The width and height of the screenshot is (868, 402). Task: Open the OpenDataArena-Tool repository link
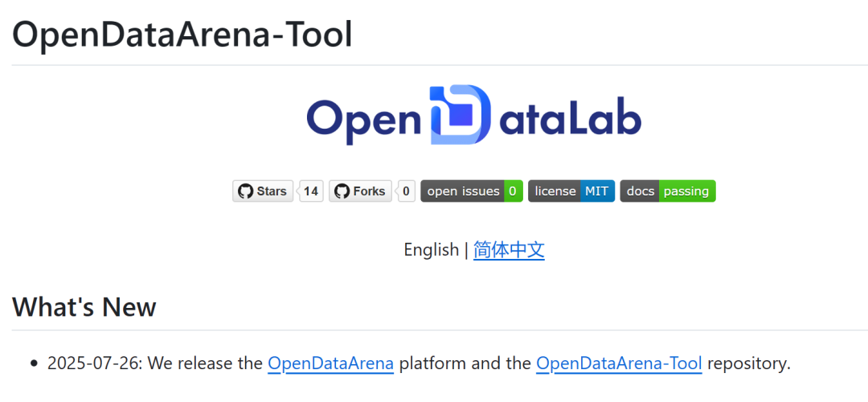[619, 363]
